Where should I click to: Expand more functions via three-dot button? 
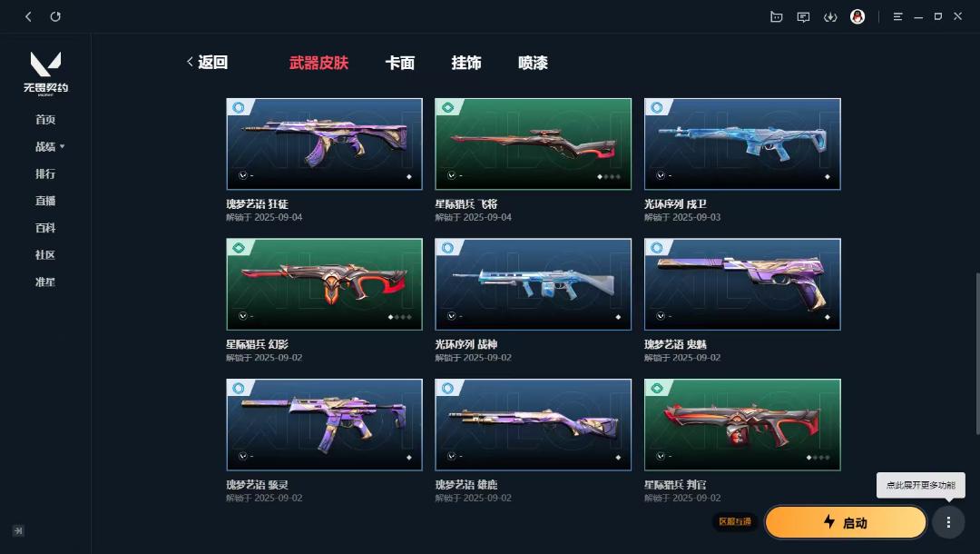948,522
